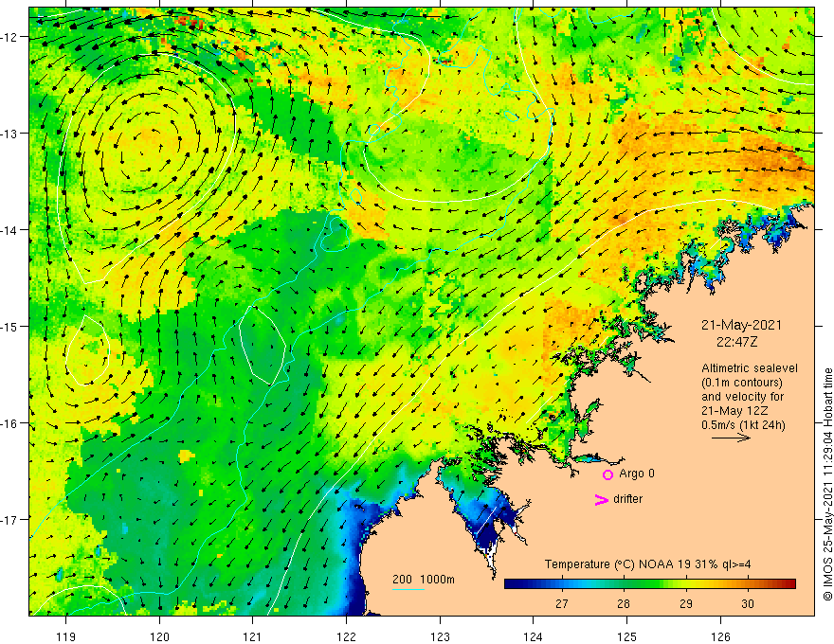Select the date text 21-May-2021
The height and width of the screenshot is (644, 834).
[x=741, y=325]
